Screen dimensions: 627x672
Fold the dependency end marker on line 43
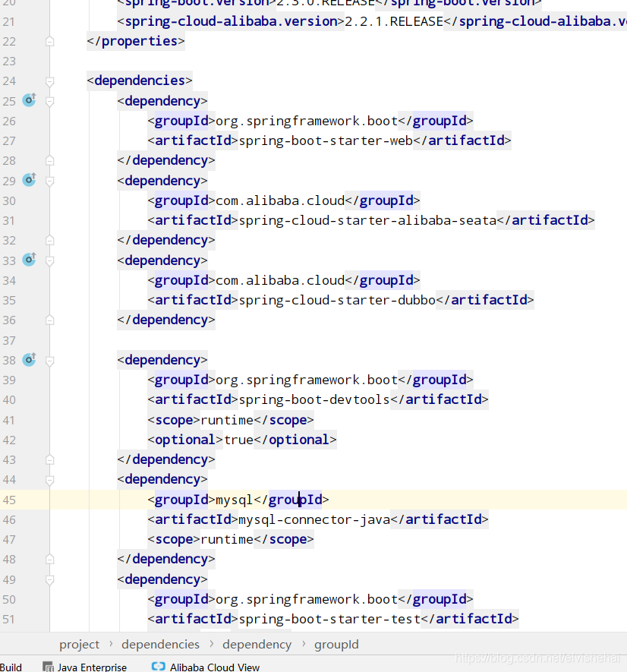pos(49,460)
